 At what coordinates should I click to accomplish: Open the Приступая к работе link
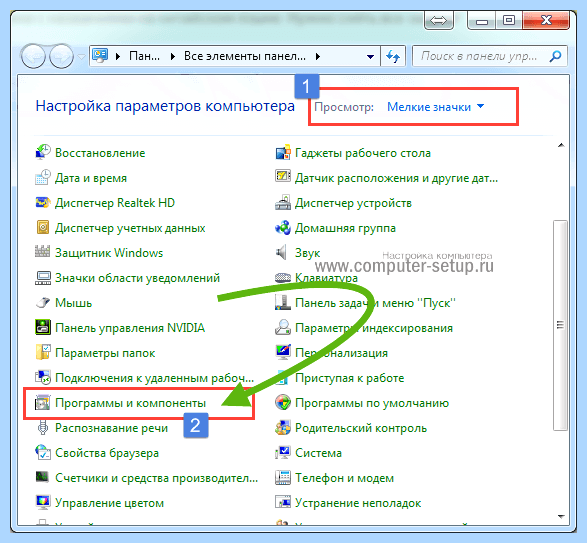[x=350, y=378]
